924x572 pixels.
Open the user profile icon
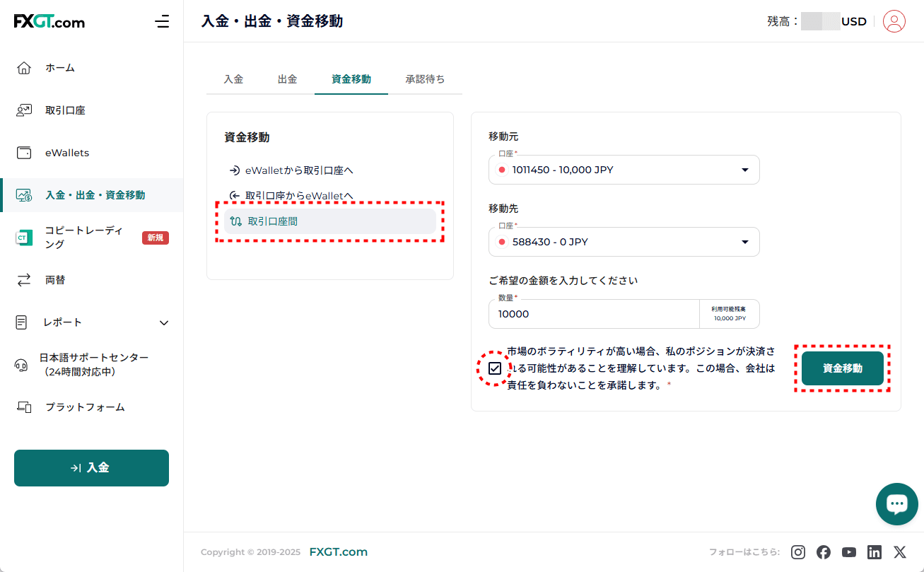pyautogui.click(x=894, y=21)
